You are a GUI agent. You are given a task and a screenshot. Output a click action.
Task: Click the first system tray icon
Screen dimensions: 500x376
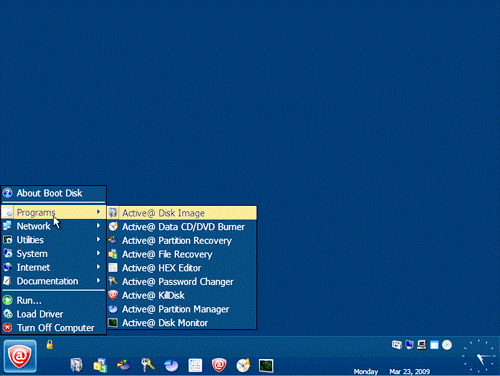coord(397,345)
